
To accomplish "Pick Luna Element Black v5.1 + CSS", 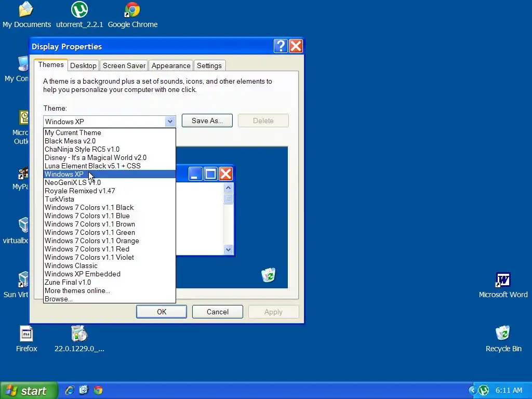I will tap(109, 166).
